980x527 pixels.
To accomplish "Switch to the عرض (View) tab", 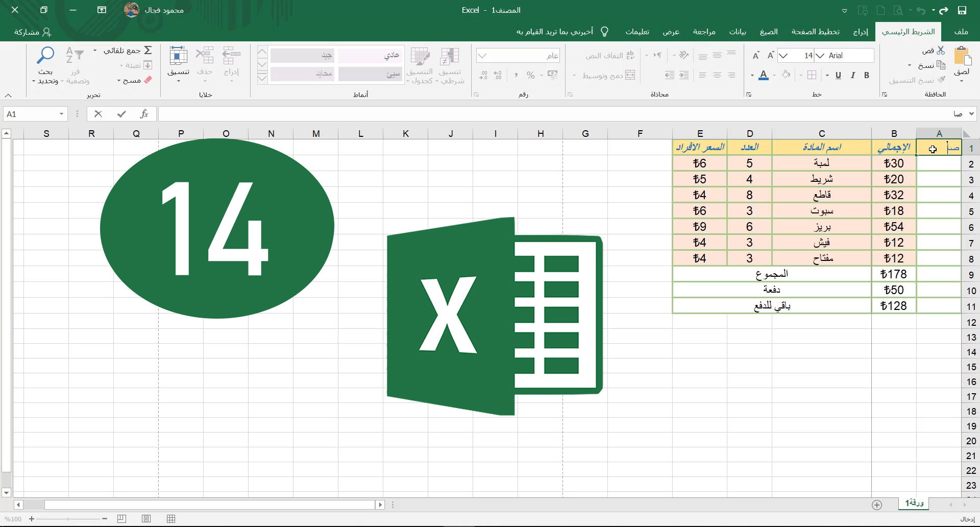I will (671, 32).
